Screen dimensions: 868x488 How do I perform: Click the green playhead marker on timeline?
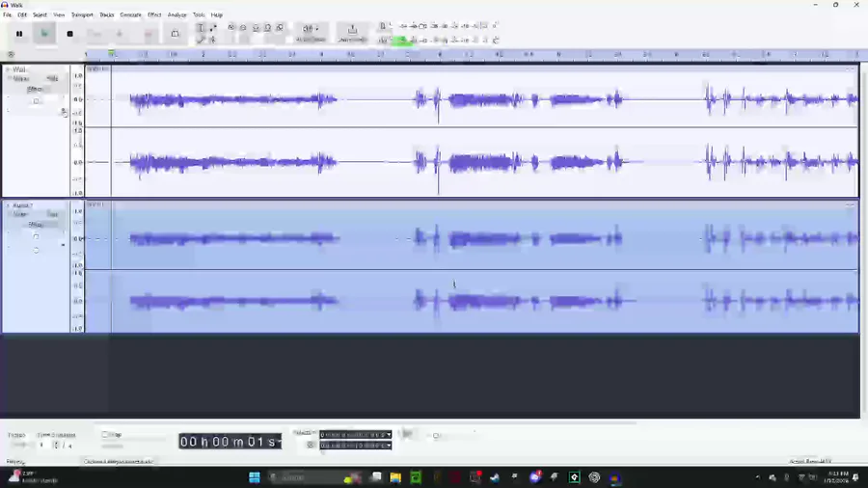[111, 54]
